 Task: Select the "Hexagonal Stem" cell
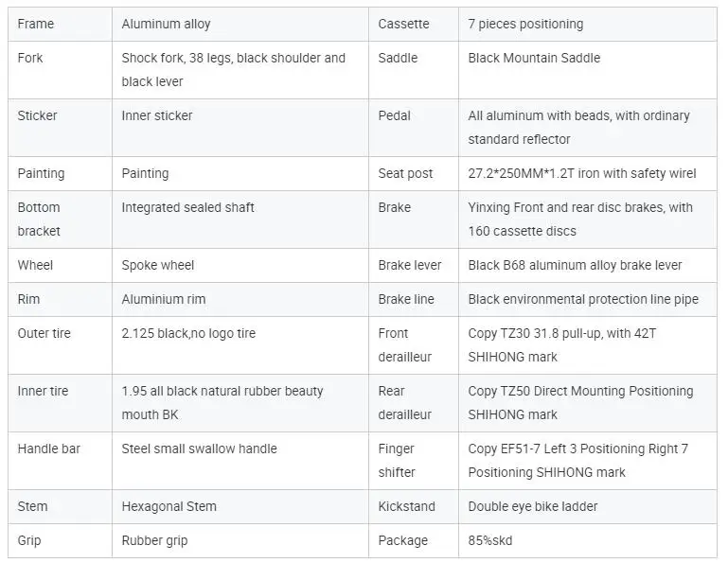169,506
